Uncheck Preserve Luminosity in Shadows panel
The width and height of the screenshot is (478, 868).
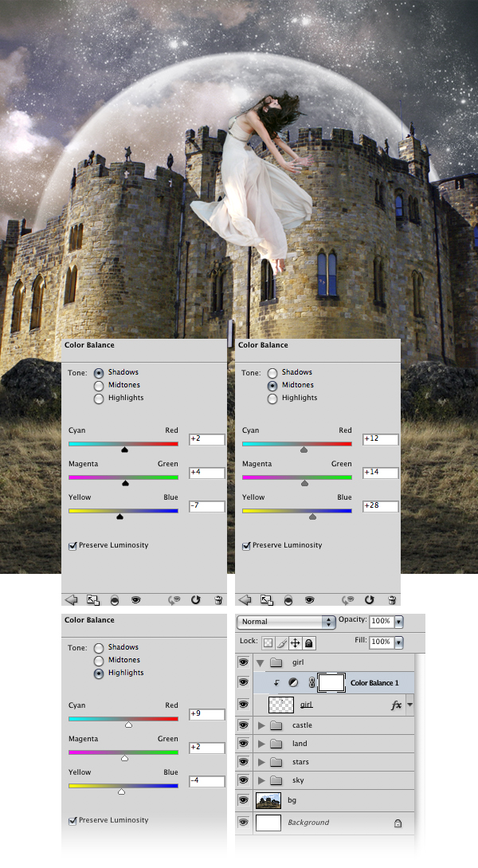point(72,546)
